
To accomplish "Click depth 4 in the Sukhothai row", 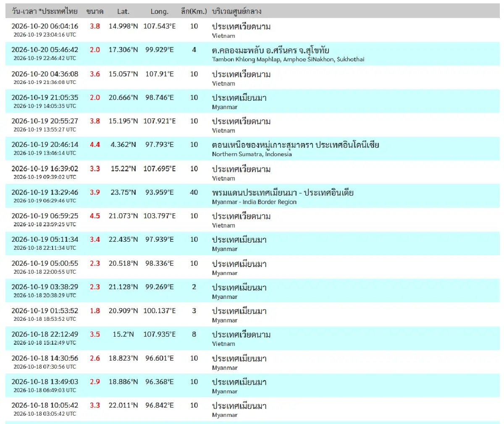I will 194,50.
